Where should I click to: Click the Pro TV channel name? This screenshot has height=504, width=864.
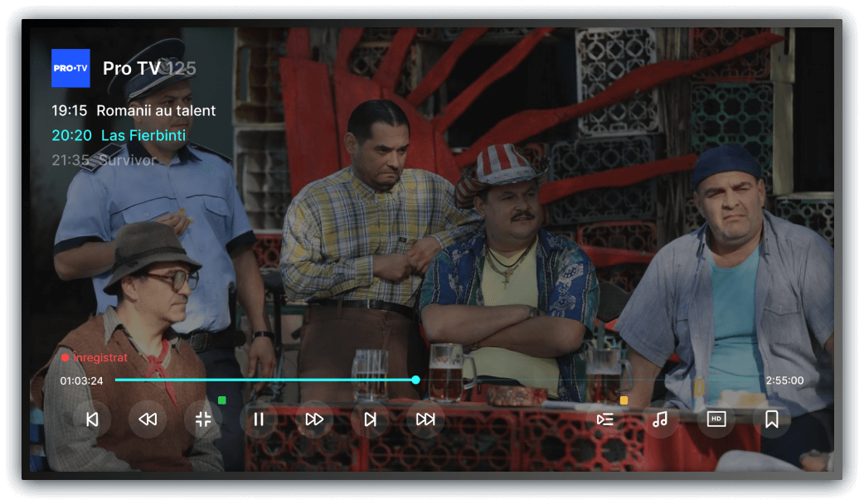pos(131,68)
